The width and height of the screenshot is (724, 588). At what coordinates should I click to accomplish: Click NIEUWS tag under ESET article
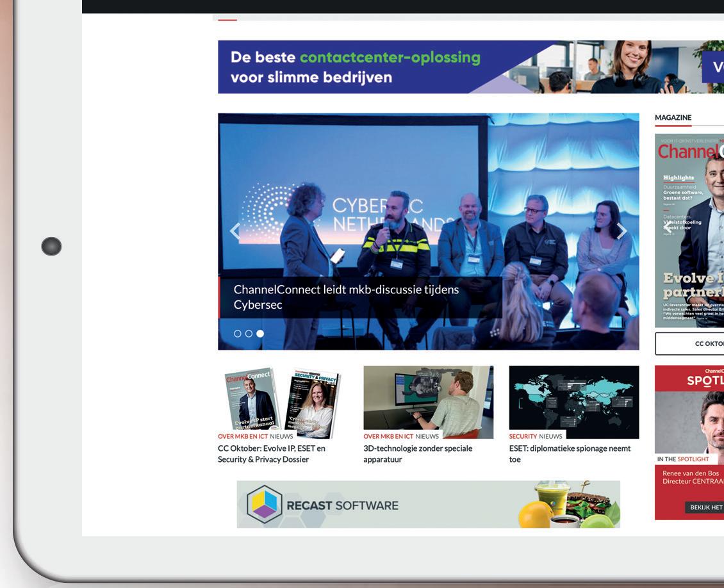click(550, 436)
